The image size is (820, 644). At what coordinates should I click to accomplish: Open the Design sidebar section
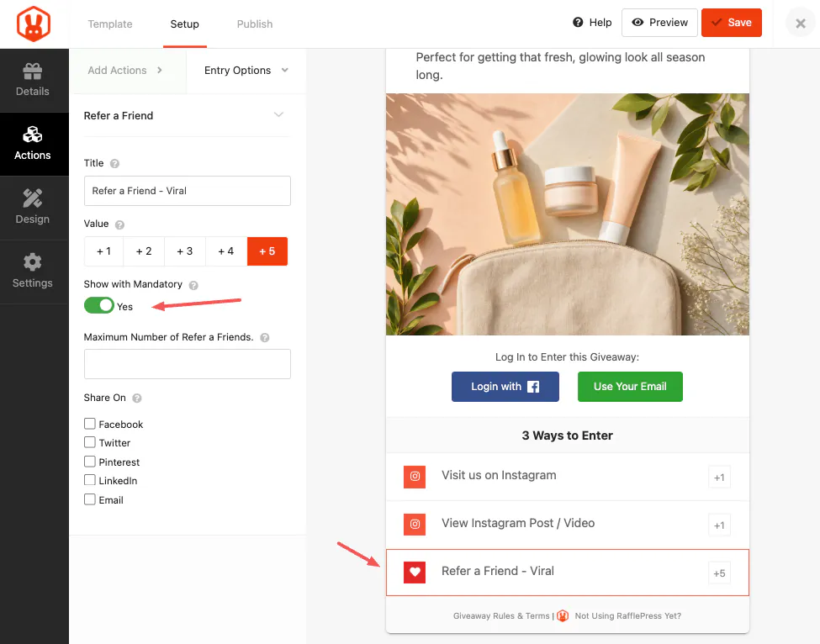coord(33,208)
